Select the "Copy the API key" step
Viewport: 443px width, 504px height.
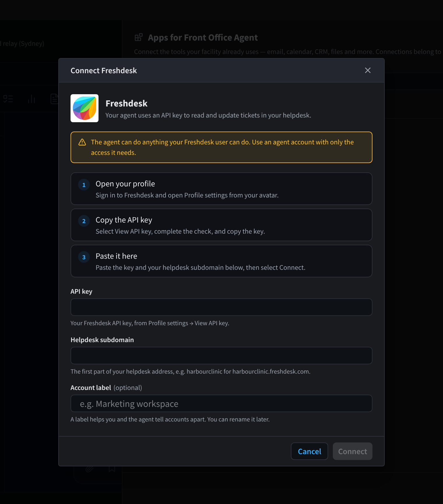coord(221,225)
